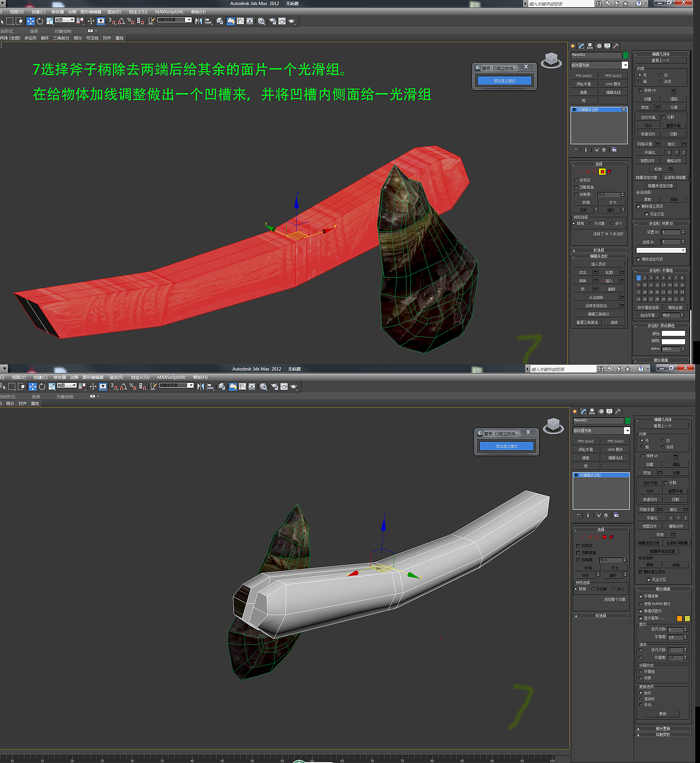Viewport: 700px width, 763px height.
Task: Open named selection set dropdown in upper toolbar
Action: click(174, 20)
